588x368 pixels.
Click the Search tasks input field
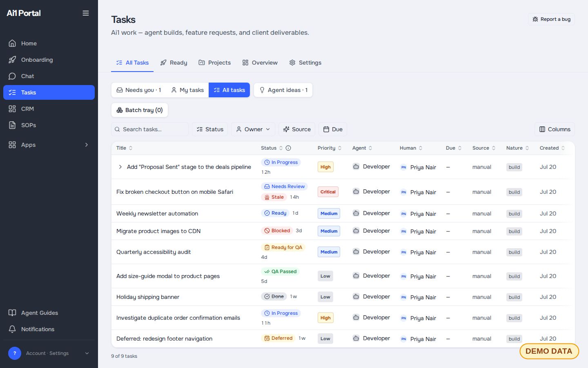coord(150,129)
